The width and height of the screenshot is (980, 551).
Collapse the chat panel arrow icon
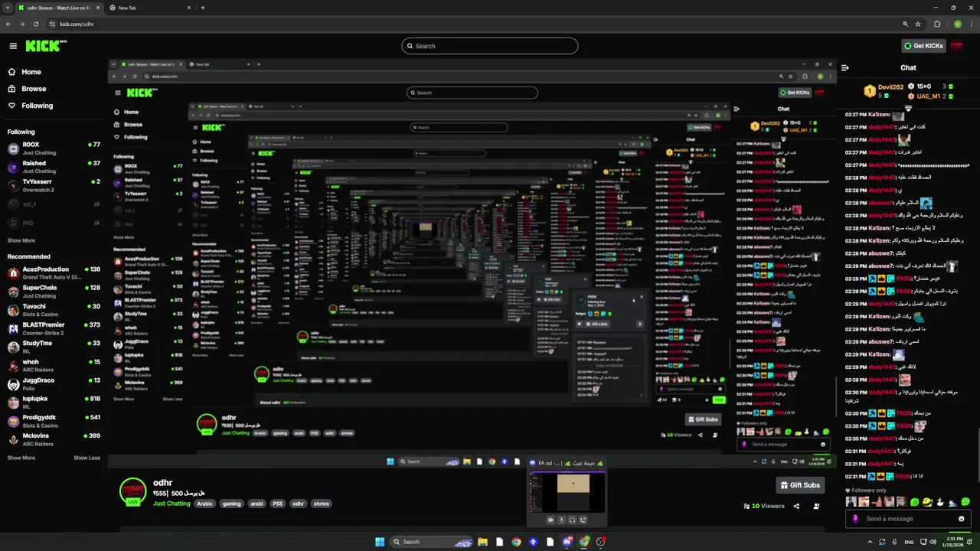point(844,68)
